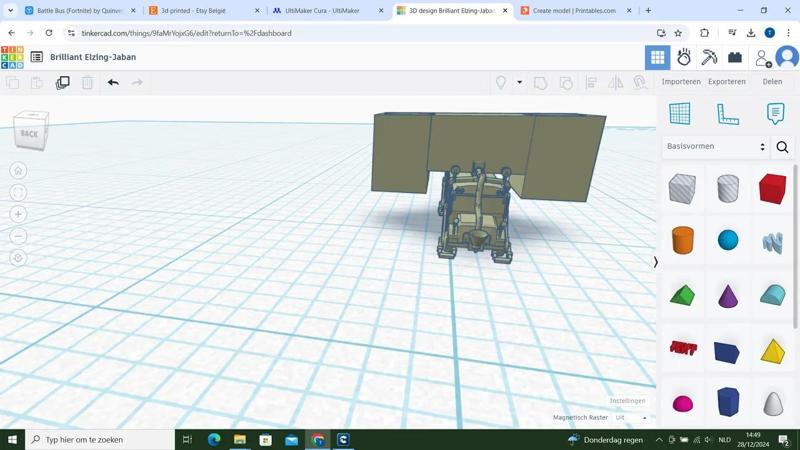Open the lightbulb visibility dropdown arrow

(519, 82)
